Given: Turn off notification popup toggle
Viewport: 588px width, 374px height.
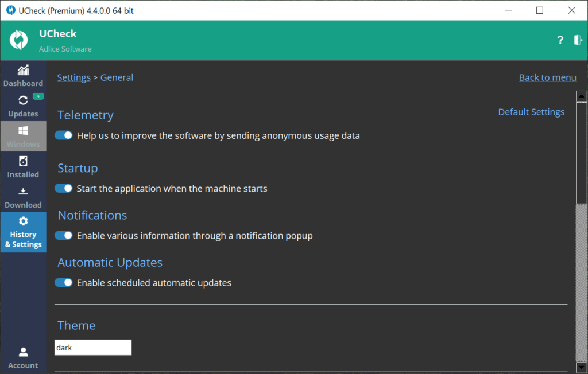Looking at the screenshot, I should 63,235.
